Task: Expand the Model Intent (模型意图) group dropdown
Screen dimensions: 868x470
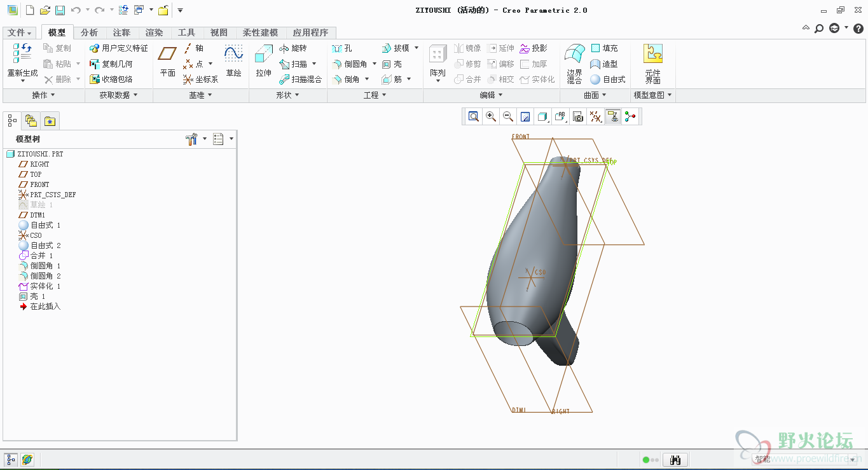Action: (653, 95)
